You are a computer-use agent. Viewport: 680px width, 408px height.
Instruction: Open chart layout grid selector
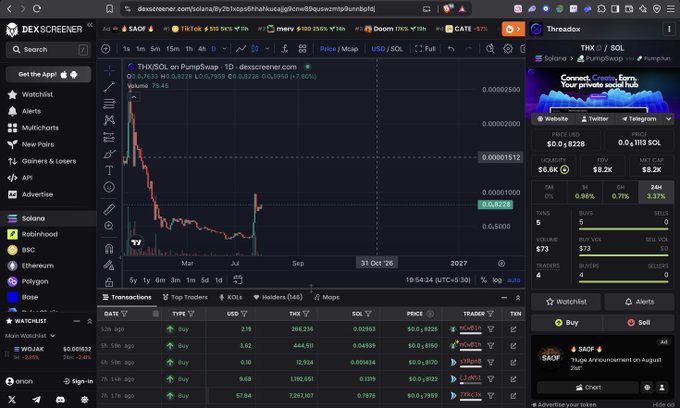(302, 49)
